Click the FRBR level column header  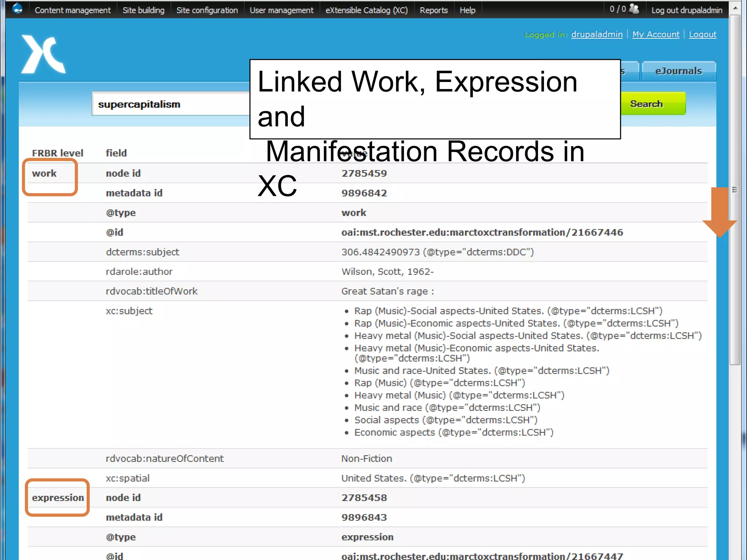[x=57, y=153]
